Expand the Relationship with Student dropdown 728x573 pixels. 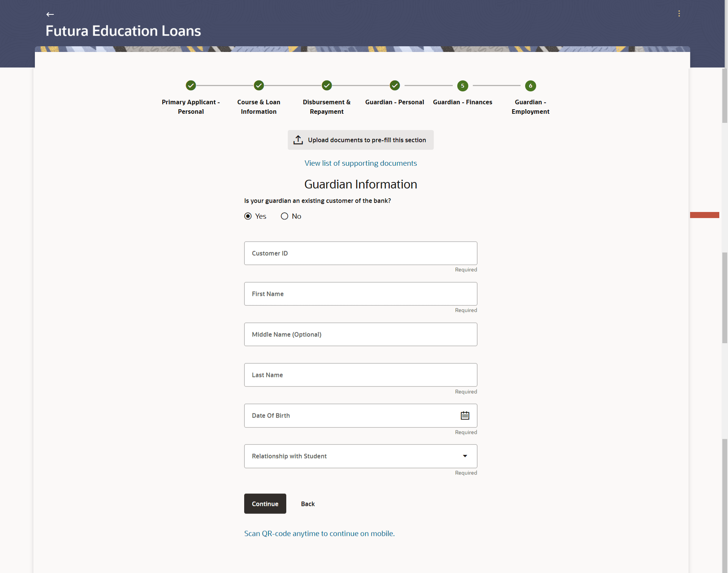click(x=464, y=456)
